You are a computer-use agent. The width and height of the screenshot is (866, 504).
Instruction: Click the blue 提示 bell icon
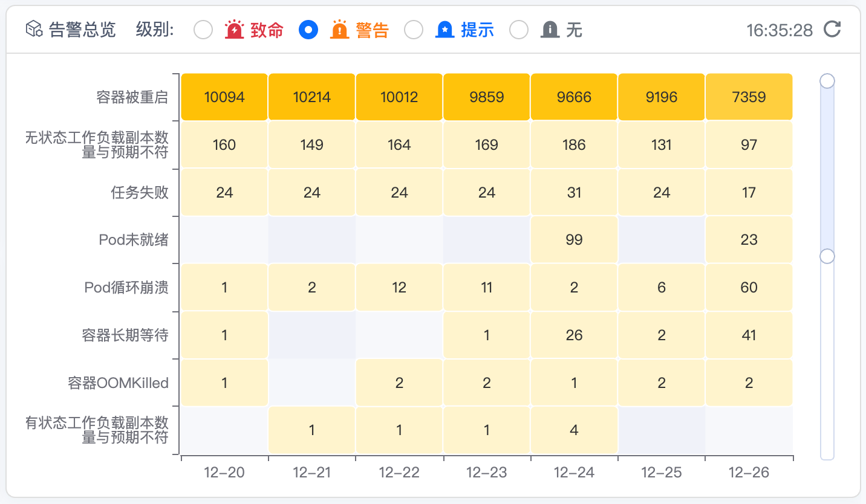[444, 29]
